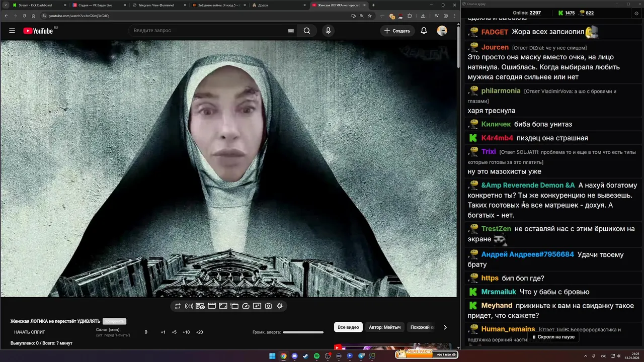Click the split minutes value field showing 0

pos(146,332)
